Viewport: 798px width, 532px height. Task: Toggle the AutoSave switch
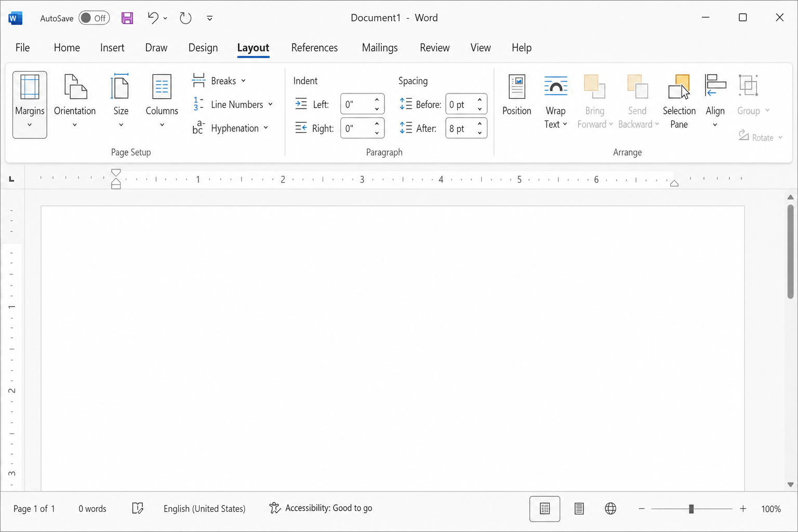tap(94, 18)
